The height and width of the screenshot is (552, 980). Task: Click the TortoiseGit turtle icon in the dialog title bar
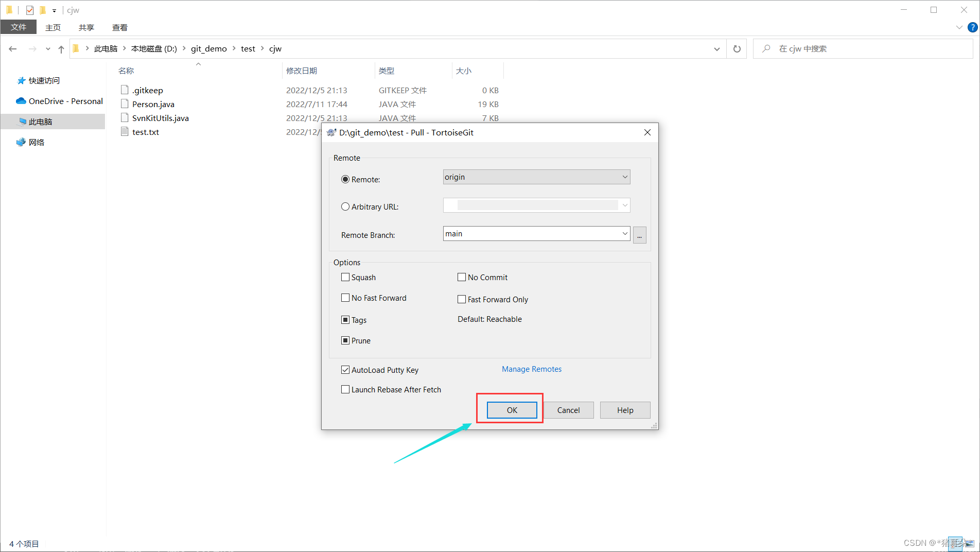(x=330, y=132)
